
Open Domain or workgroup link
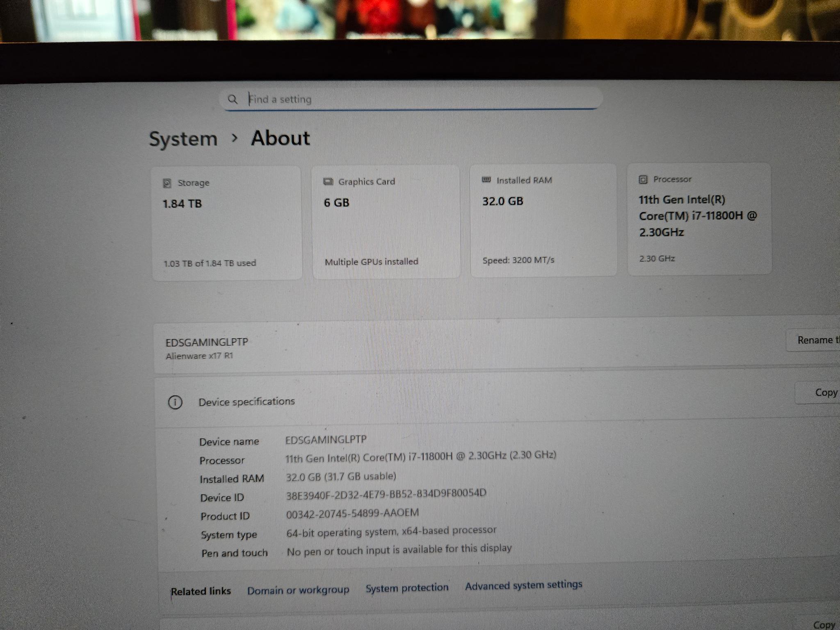(x=298, y=590)
